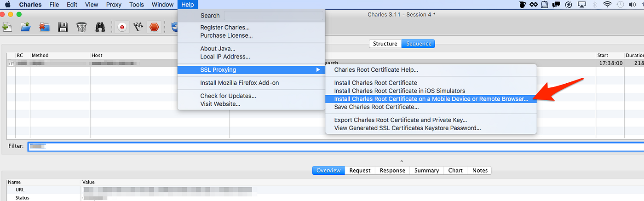Viewport: 644px width, 201px height.
Task: Select the Request tab
Action: [x=360, y=170]
